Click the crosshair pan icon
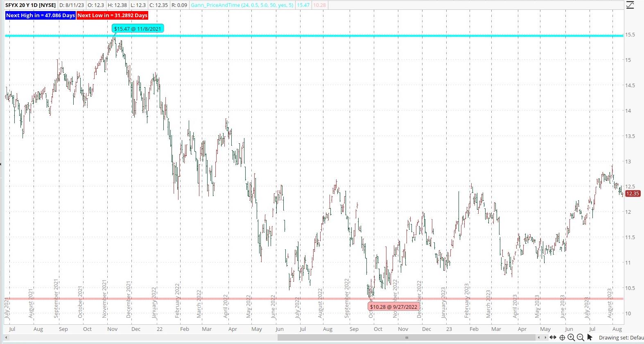Viewport: 644px width, 344px height. (562, 337)
